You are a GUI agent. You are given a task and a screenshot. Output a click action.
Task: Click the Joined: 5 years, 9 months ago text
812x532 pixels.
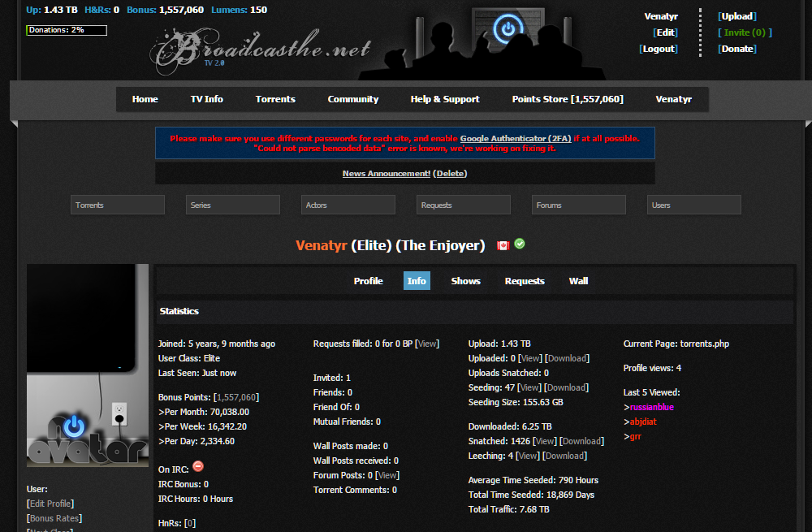coord(217,344)
